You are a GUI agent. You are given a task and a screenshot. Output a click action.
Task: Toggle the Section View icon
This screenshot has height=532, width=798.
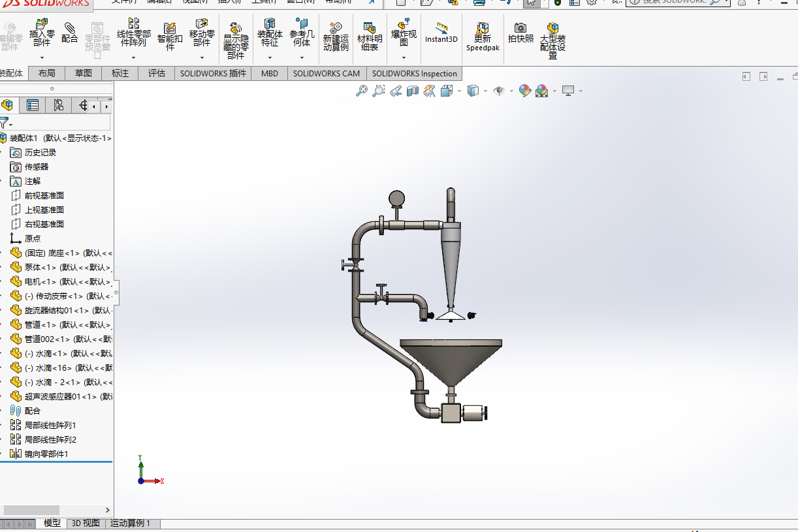(412, 91)
